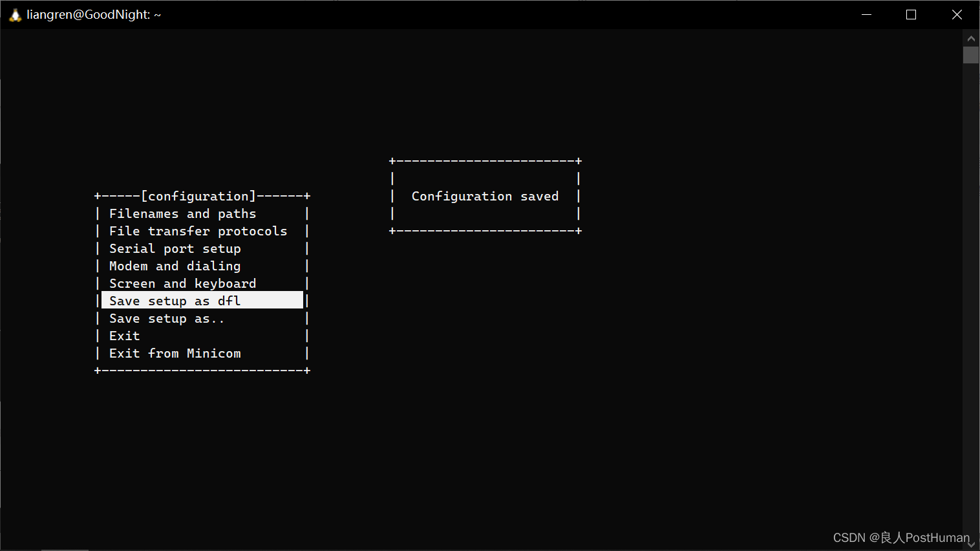980x551 pixels.
Task: Choose 'Serial port setup' option
Action: [x=175, y=248]
